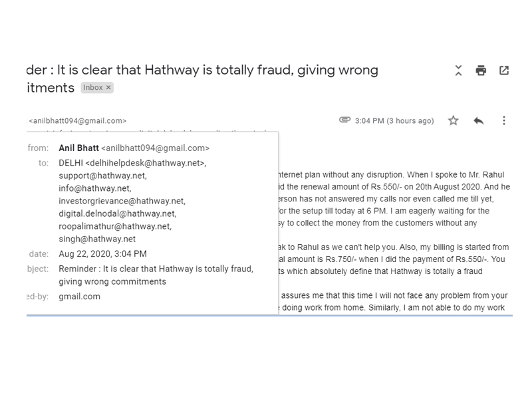Select the Anil Bhatt sender name in details
The height and width of the screenshot is (399, 532).
tap(78, 149)
